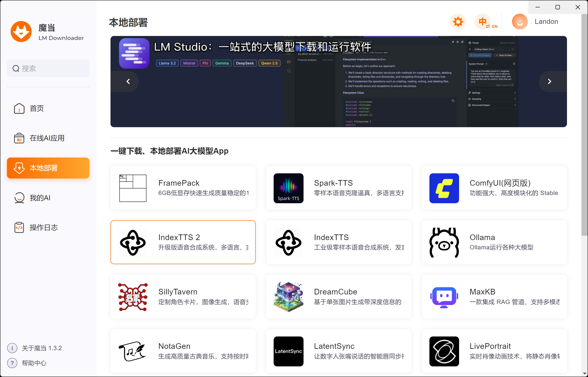This screenshot has width=588, height=377.
Task: Click the Spark-TTS waveform icon
Action: click(288, 188)
